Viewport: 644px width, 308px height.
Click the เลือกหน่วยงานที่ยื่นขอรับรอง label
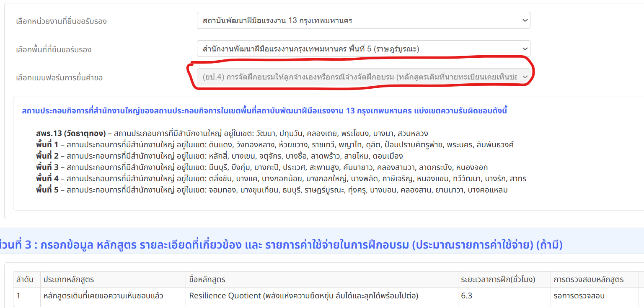61,21
